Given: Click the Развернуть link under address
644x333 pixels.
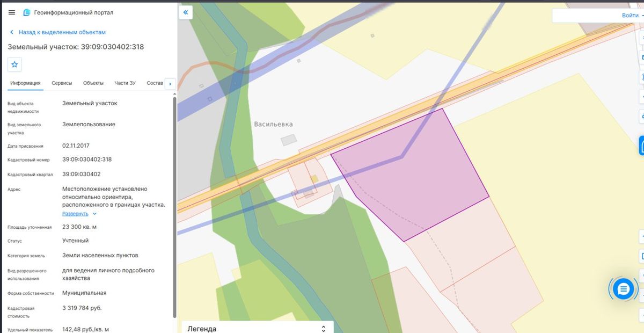Looking at the screenshot, I should click(75, 214).
